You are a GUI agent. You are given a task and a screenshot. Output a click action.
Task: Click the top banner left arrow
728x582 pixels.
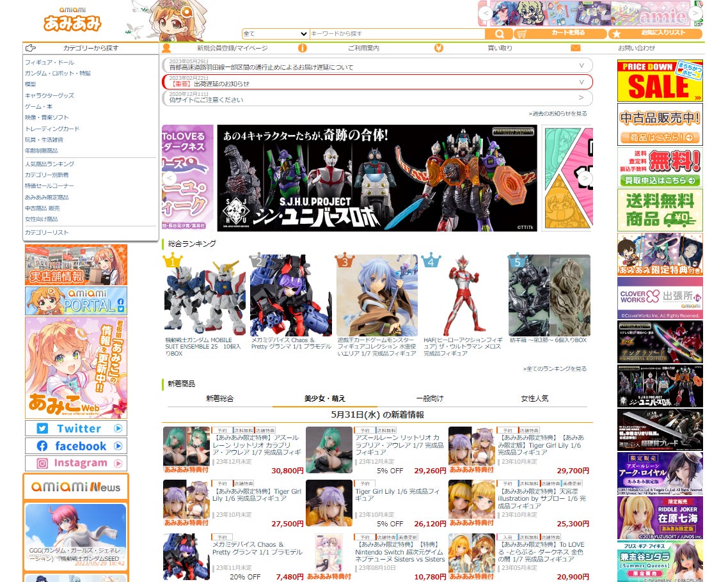485,13
